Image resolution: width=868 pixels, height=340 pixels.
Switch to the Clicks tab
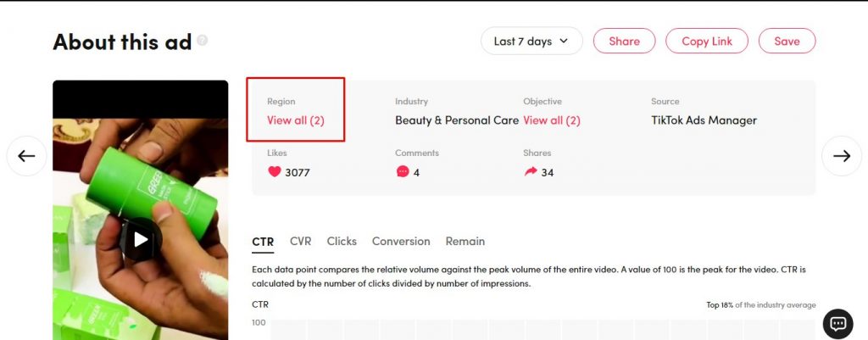click(x=342, y=242)
